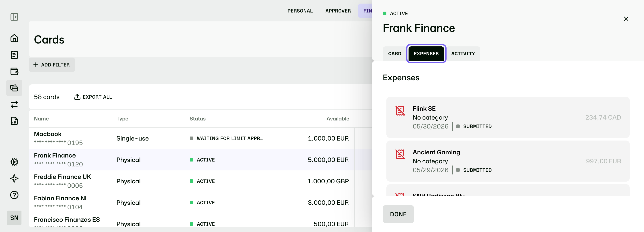Image resolution: width=644 pixels, height=232 pixels.
Task: Open the receipts list icon in sidebar
Action: 14,55
